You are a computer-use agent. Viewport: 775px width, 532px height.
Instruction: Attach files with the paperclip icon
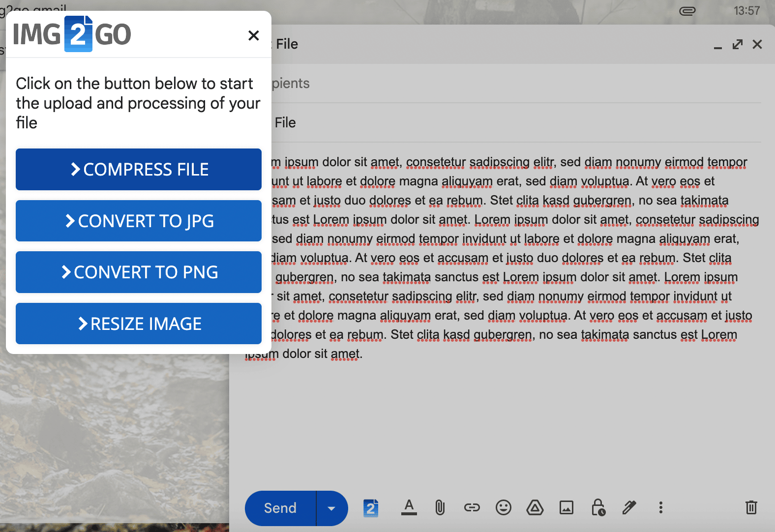click(440, 507)
